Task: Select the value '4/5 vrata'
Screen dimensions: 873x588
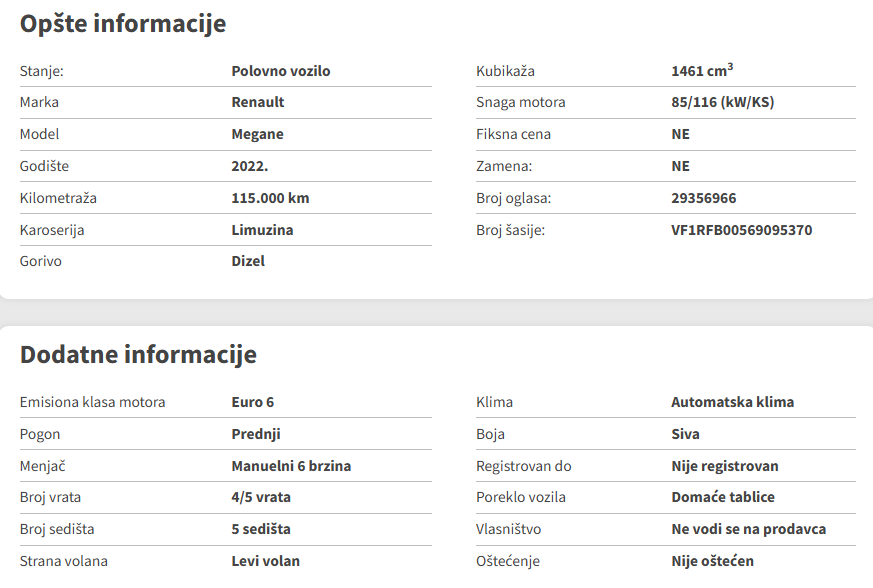Action: [261, 497]
